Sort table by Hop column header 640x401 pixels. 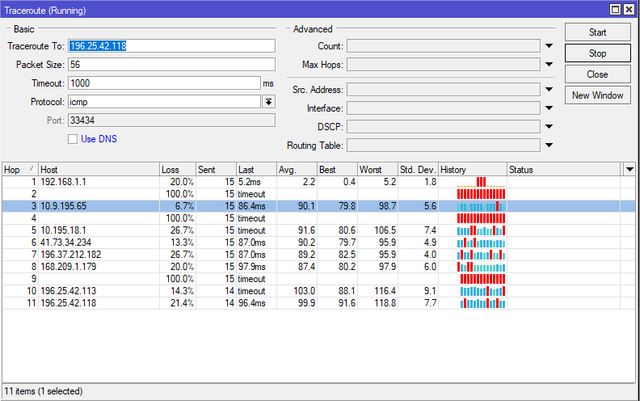tap(20, 169)
